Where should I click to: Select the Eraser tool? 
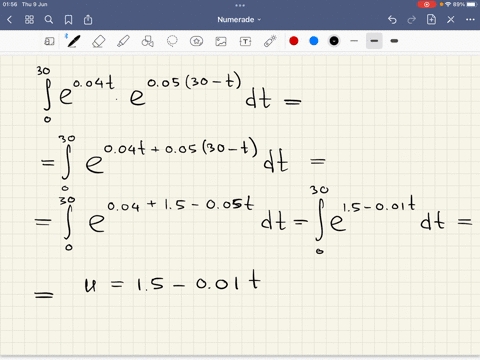(98, 41)
